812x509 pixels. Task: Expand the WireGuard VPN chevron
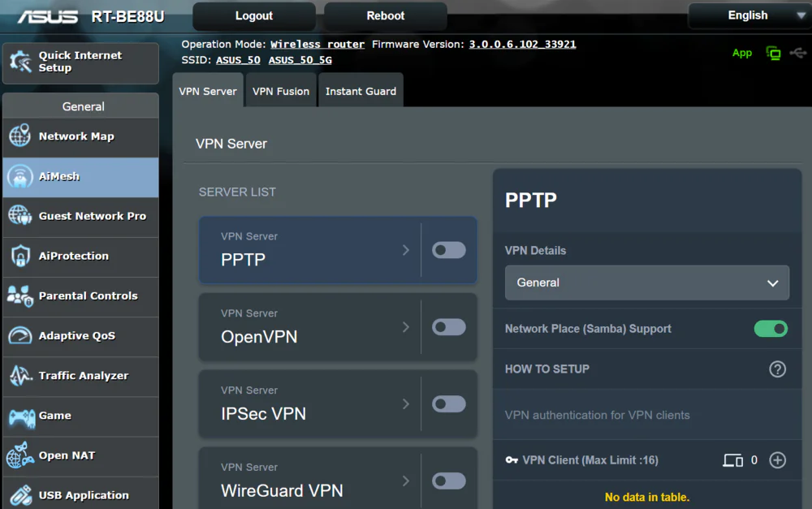(x=406, y=481)
